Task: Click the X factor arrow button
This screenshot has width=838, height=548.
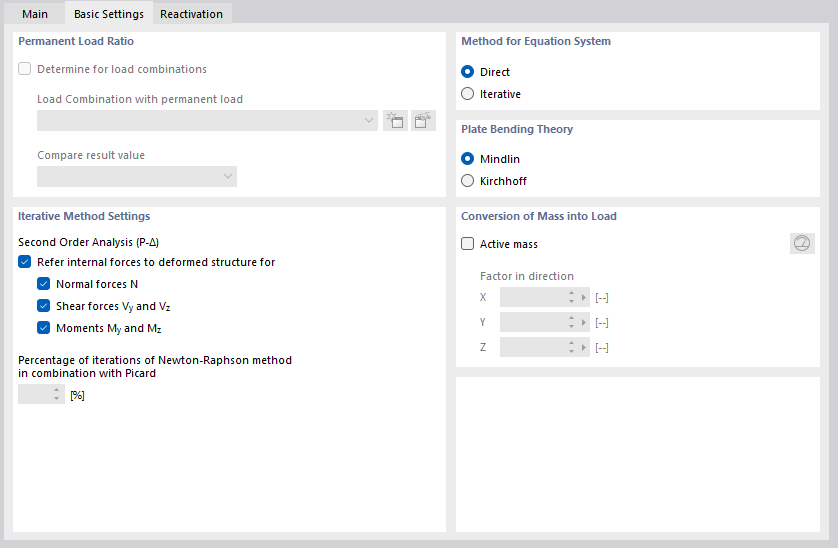Action: click(584, 298)
